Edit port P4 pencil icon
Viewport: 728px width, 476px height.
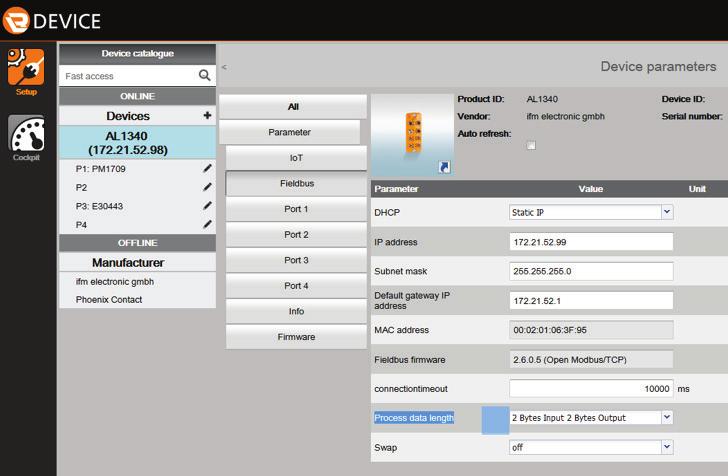(207, 224)
